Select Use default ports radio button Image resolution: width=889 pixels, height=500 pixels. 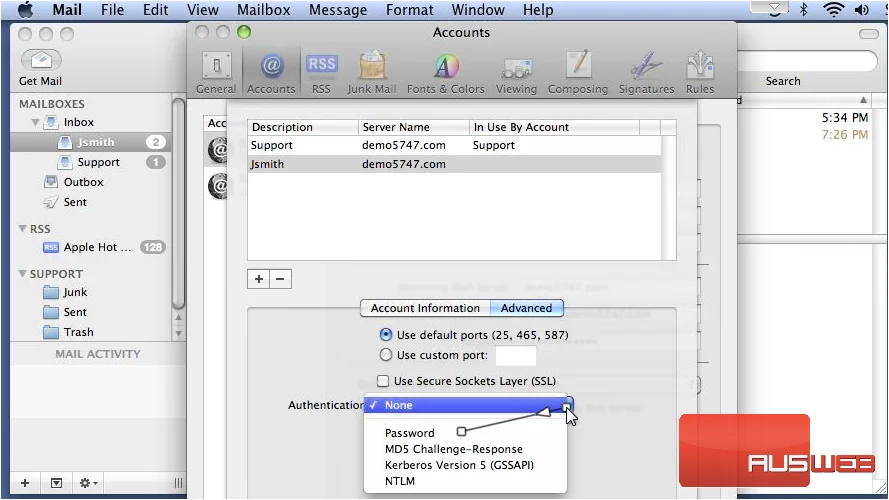point(386,334)
